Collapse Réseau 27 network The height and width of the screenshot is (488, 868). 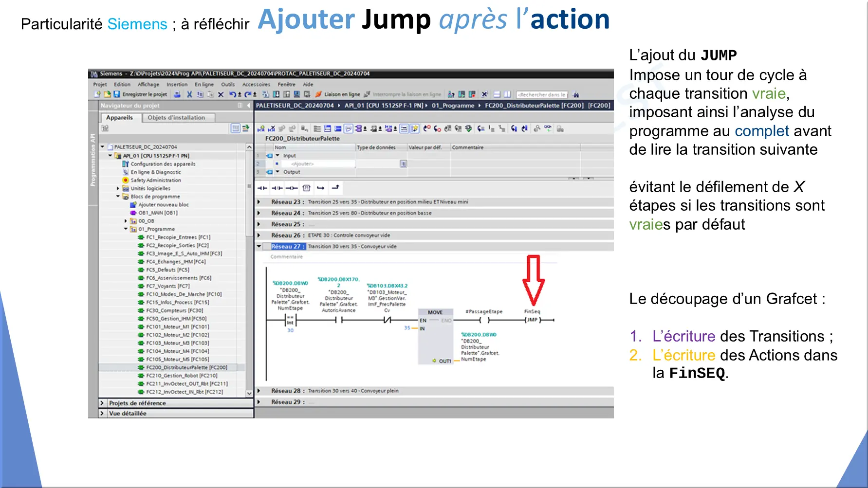click(259, 246)
